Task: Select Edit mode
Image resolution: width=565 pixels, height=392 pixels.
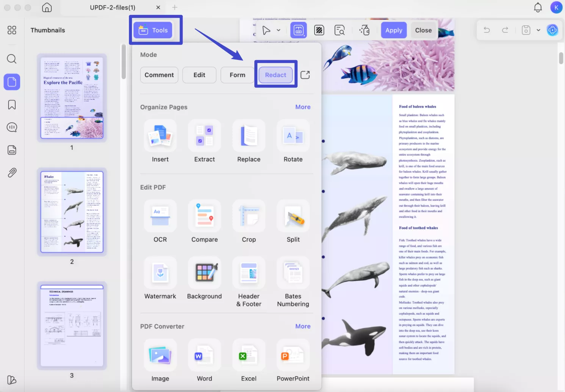Action: [199, 75]
